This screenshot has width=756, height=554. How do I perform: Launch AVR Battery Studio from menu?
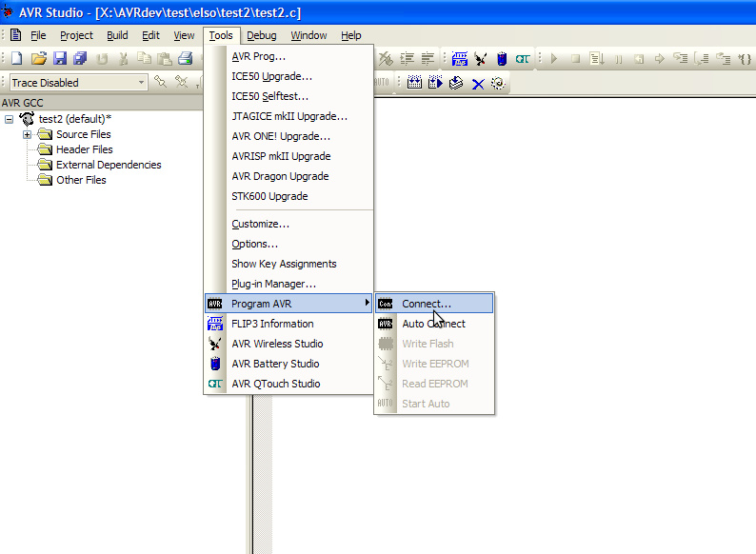288,364
